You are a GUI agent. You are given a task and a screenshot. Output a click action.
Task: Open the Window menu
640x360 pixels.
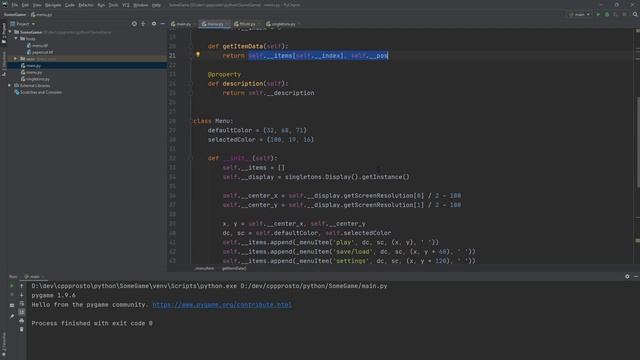[x=141, y=5]
